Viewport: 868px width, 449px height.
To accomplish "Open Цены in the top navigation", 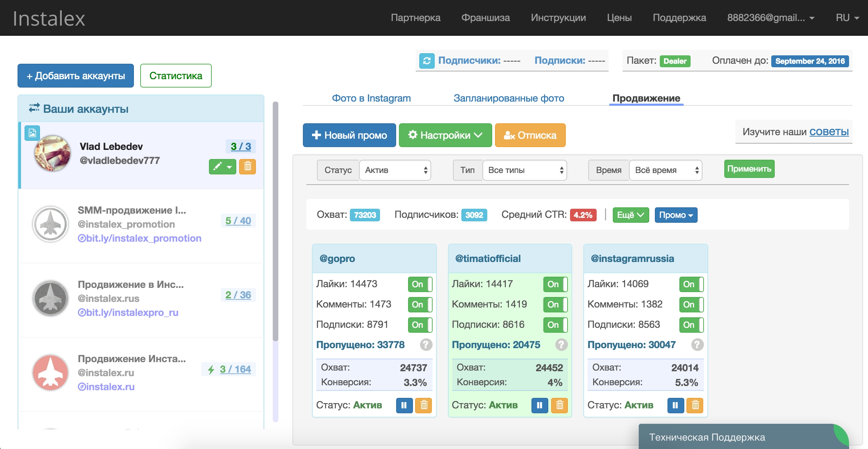I will click(619, 18).
